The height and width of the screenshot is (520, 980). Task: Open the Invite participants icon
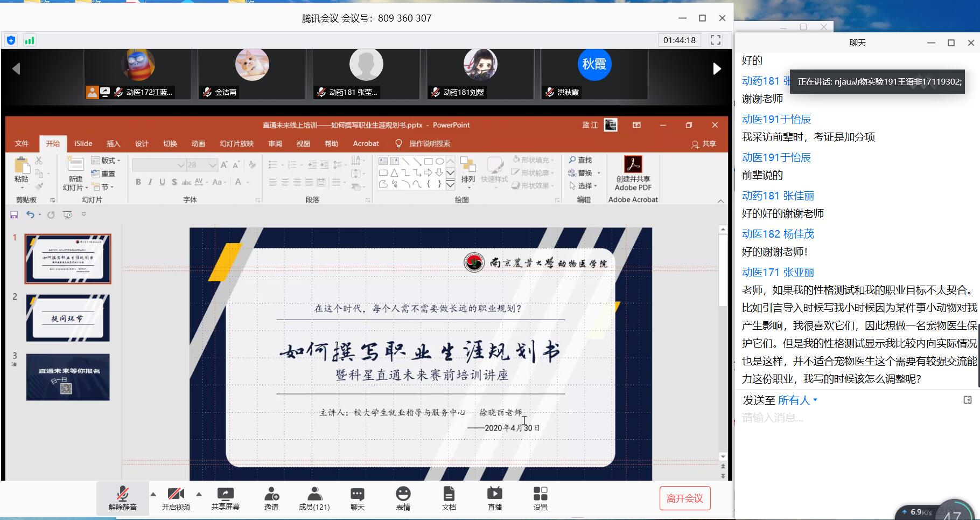[271, 498]
